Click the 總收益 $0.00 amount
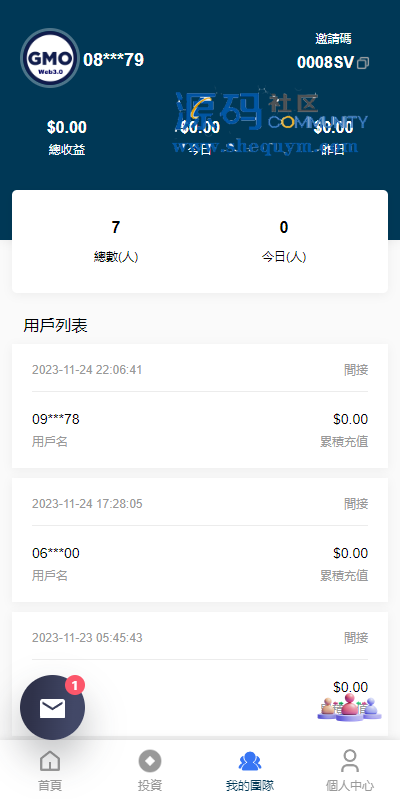This screenshot has width=400, height=799. [x=67, y=127]
